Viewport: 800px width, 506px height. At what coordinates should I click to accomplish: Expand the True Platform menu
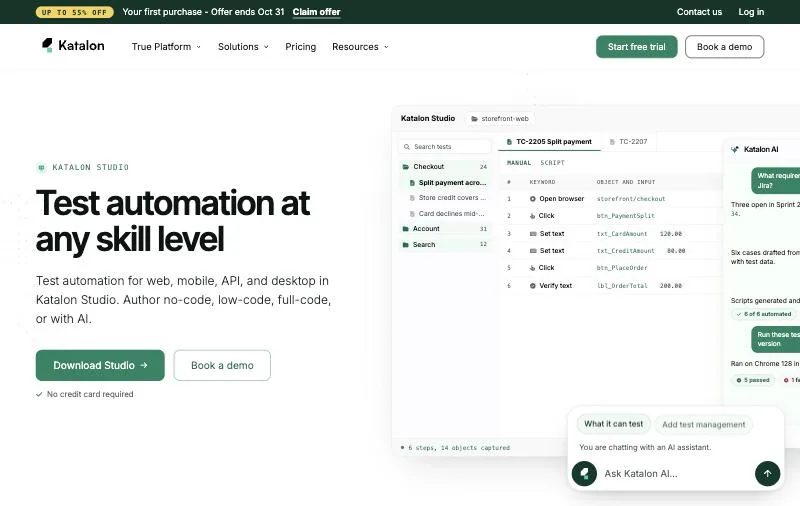click(x=166, y=46)
